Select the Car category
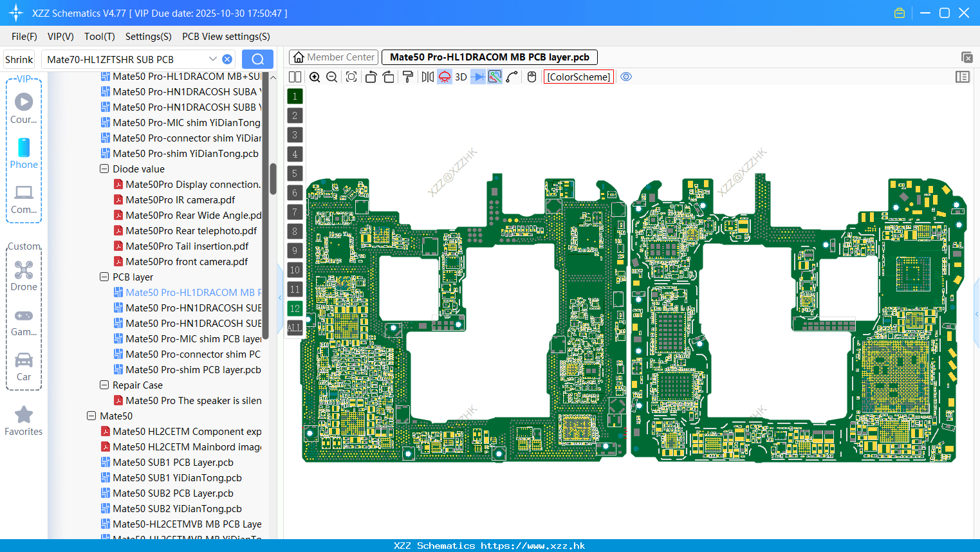This screenshot has width=980, height=552. (x=24, y=367)
